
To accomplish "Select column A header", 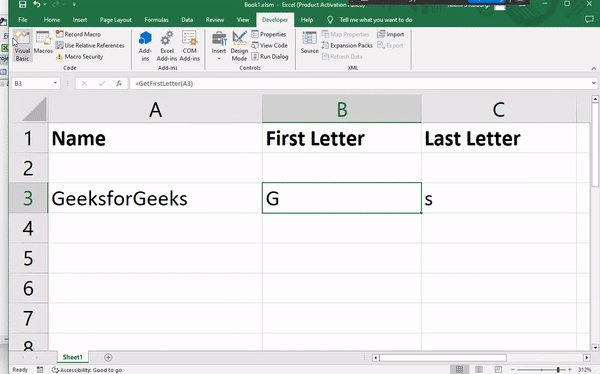I will 155,109.
